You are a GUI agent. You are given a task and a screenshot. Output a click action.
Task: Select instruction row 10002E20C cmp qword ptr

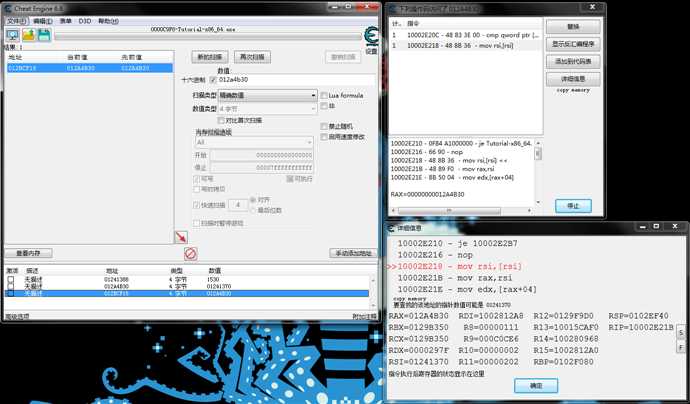[x=466, y=35]
